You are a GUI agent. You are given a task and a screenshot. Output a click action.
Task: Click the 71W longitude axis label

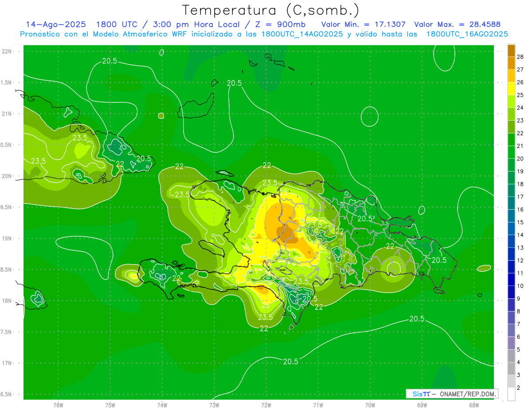coord(318,405)
